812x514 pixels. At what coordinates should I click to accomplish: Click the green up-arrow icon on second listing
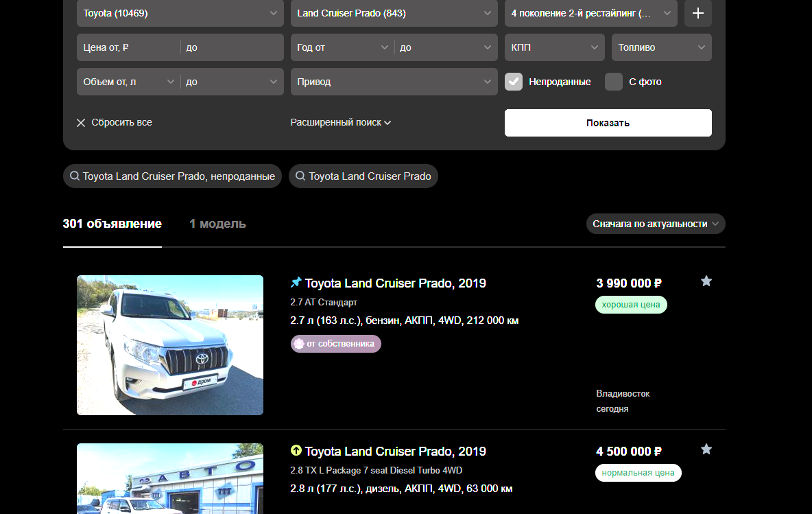pos(296,450)
